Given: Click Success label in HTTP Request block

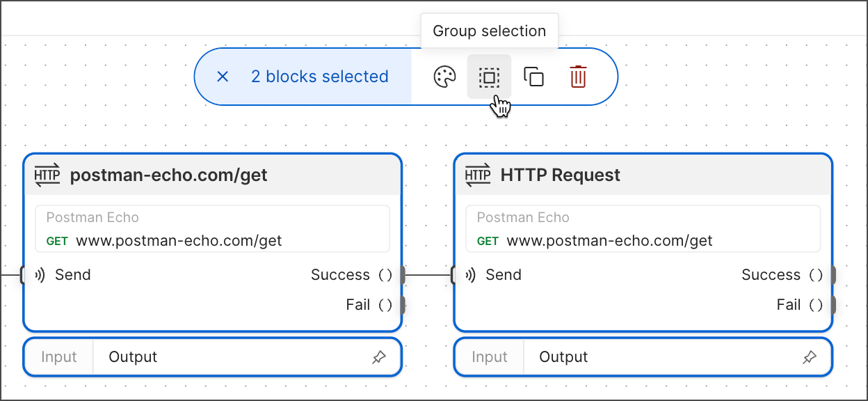Looking at the screenshot, I should pos(771,275).
